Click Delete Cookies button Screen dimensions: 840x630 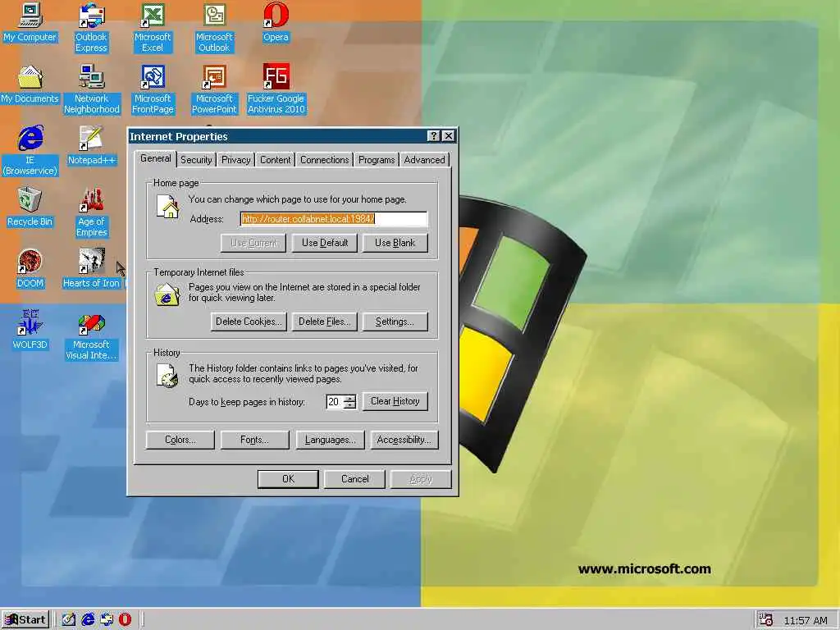[x=249, y=322]
